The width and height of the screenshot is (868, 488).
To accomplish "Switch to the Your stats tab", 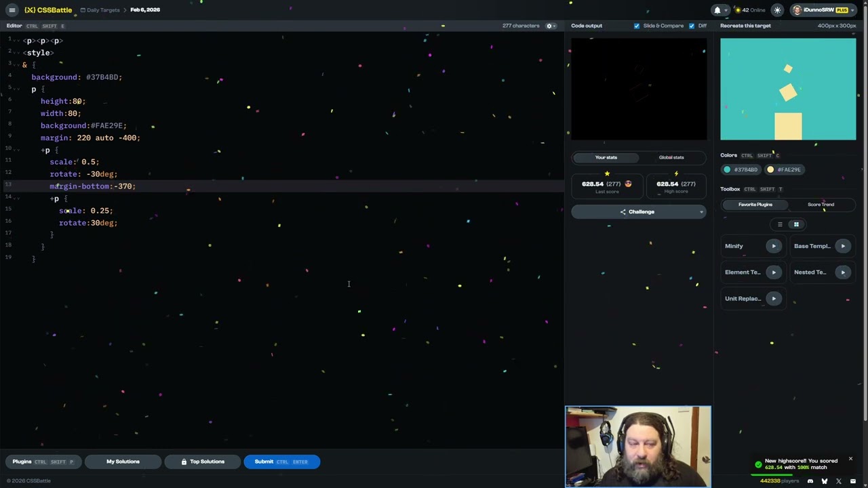I will (606, 157).
